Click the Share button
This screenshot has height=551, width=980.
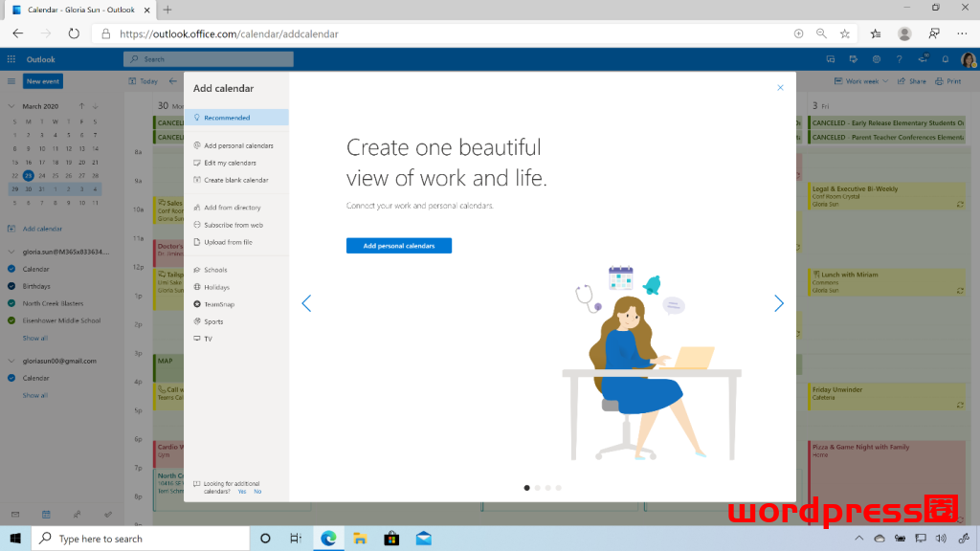912,81
